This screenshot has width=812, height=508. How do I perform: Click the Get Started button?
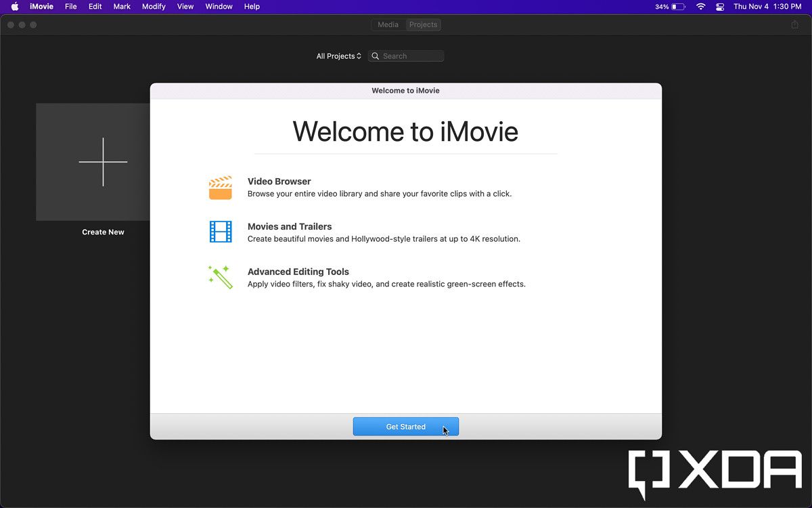click(405, 426)
